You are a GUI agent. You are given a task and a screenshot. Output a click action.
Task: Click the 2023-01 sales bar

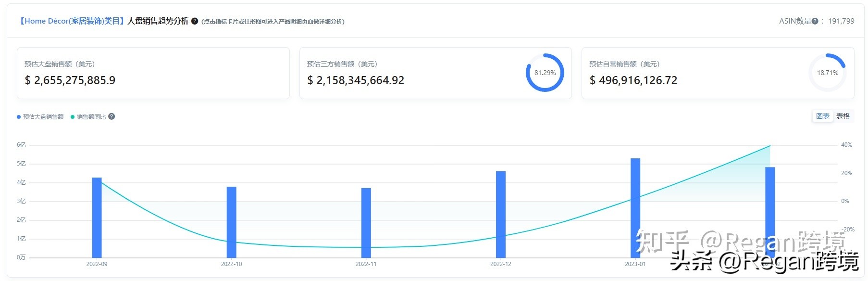635,208
